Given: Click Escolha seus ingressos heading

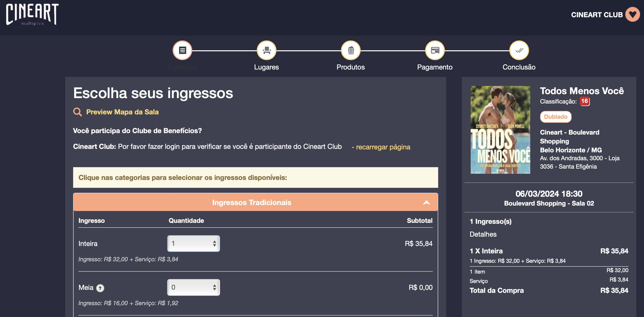Looking at the screenshot, I should click(153, 93).
